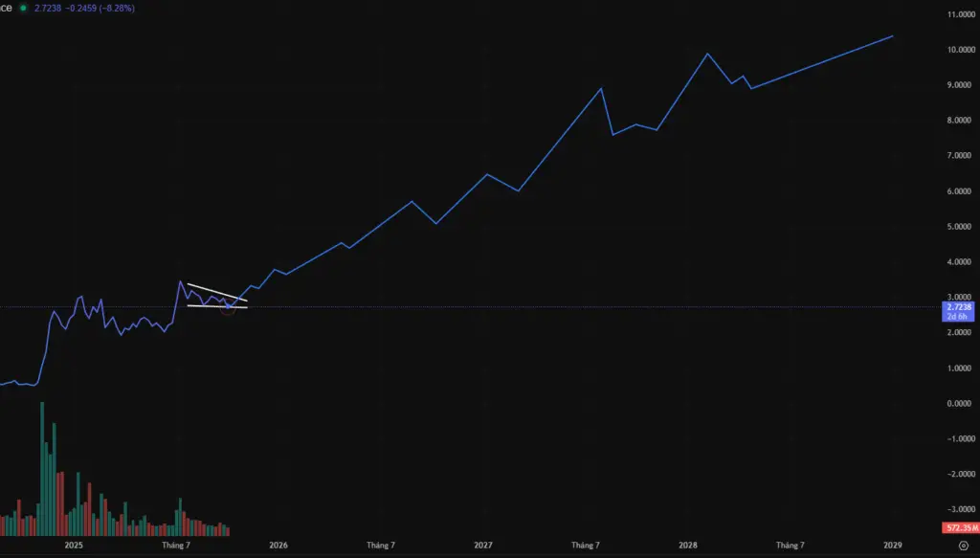
Task: Click the 2026 label on the time axis
Action: point(278,544)
